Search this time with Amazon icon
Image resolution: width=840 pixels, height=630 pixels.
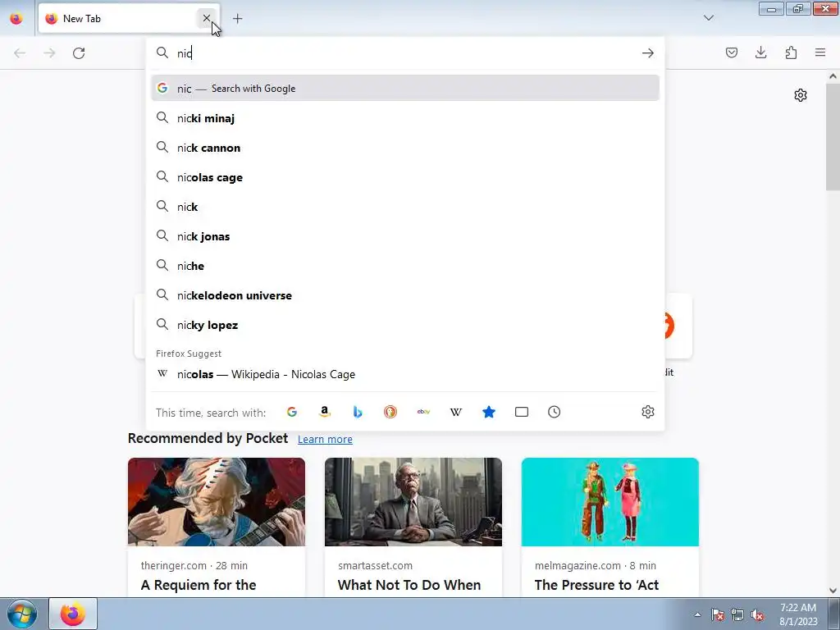coord(325,412)
